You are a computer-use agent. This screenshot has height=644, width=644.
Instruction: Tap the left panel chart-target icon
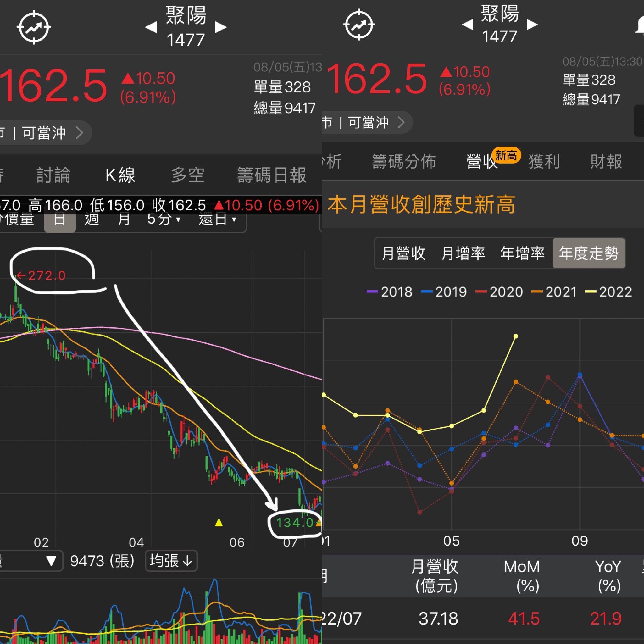pyautogui.click(x=33, y=27)
